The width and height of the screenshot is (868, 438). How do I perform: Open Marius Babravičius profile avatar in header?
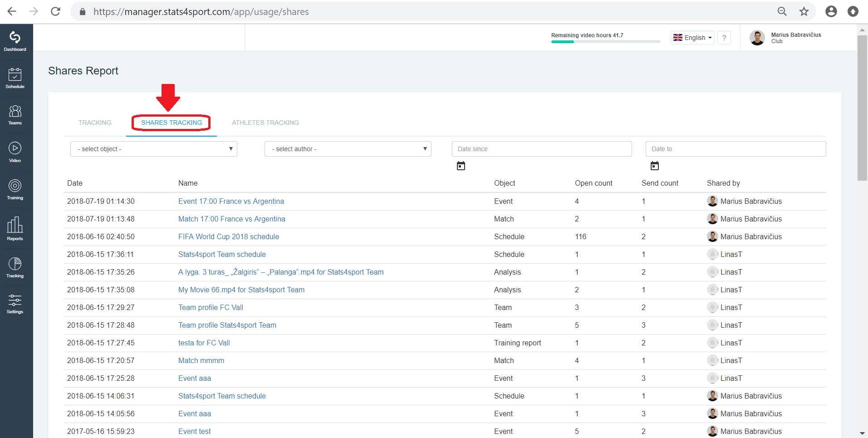pos(757,38)
